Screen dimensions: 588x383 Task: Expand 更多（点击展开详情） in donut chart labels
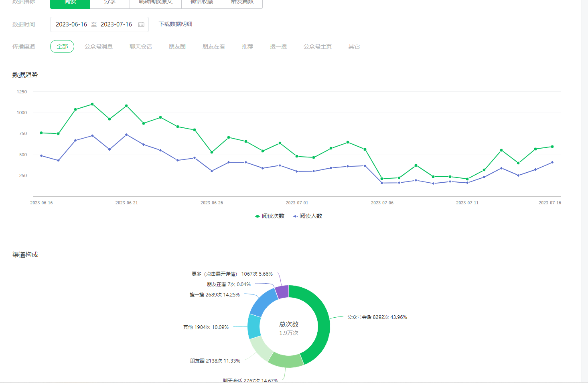click(x=232, y=274)
